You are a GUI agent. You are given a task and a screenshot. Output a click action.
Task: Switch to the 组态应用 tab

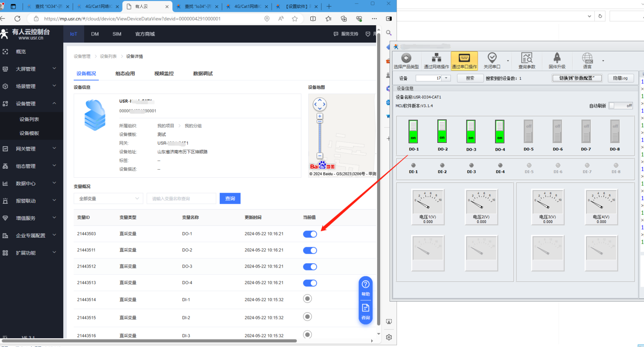click(x=125, y=73)
